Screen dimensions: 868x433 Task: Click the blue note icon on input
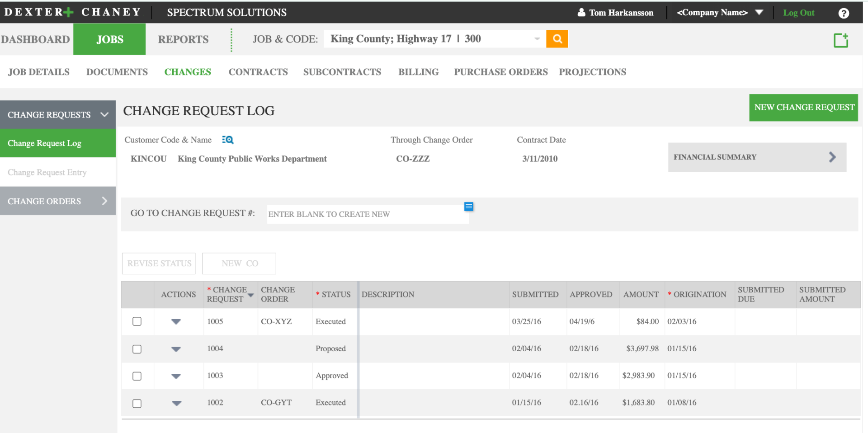click(469, 207)
